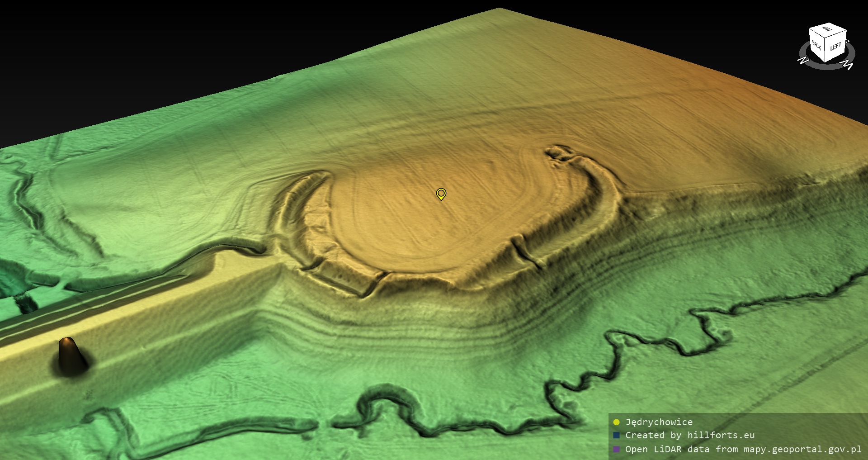Image resolution: width=868 pixels, height=460 pixels.
Task: Click the black background above the terrain model
Action: pyautogui.click(x=181, y=45)
